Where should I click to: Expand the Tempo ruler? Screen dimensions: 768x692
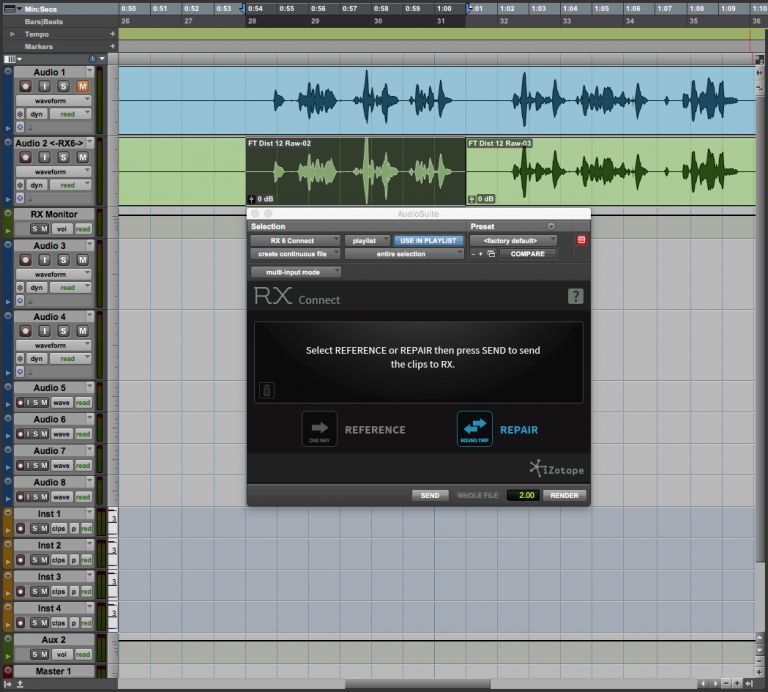click(x=12, y=33)
